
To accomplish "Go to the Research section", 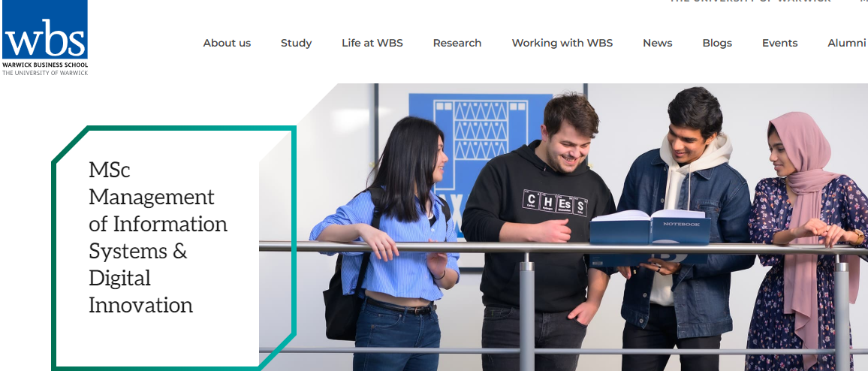I will coord(457,43).
